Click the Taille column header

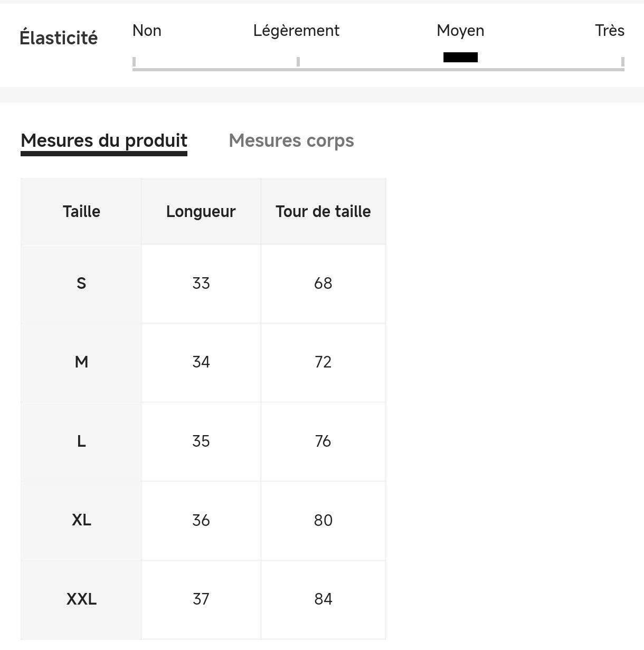click(x=81, y=211)
